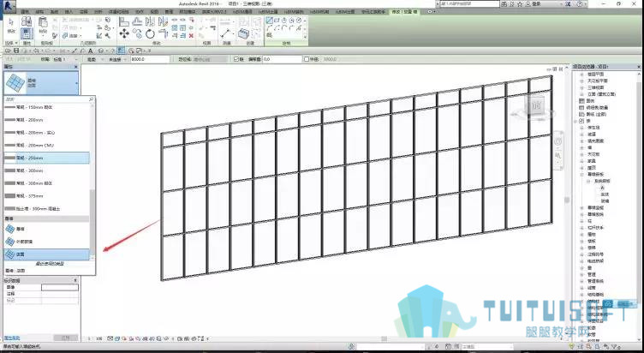
Task: Open the 视图 ribbon tab
Action: coord(154,12)
